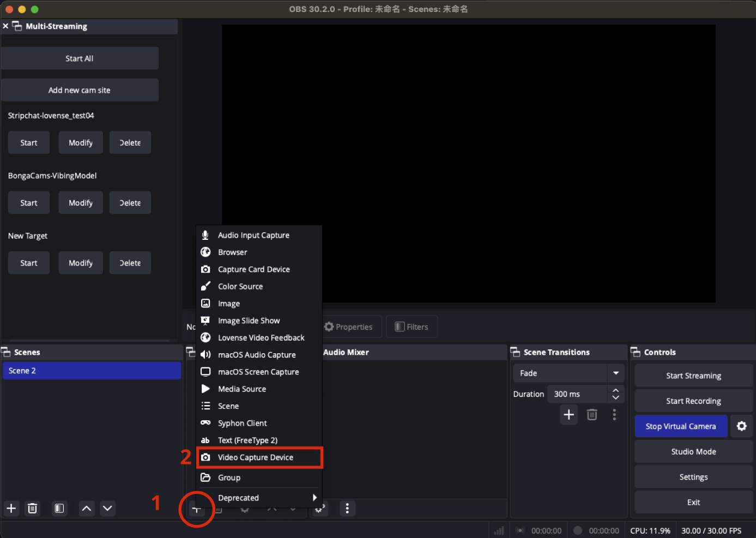
Task: Select Scene 2 in the Scenes list
Action: pyautogui.click(x=92, y=370)
